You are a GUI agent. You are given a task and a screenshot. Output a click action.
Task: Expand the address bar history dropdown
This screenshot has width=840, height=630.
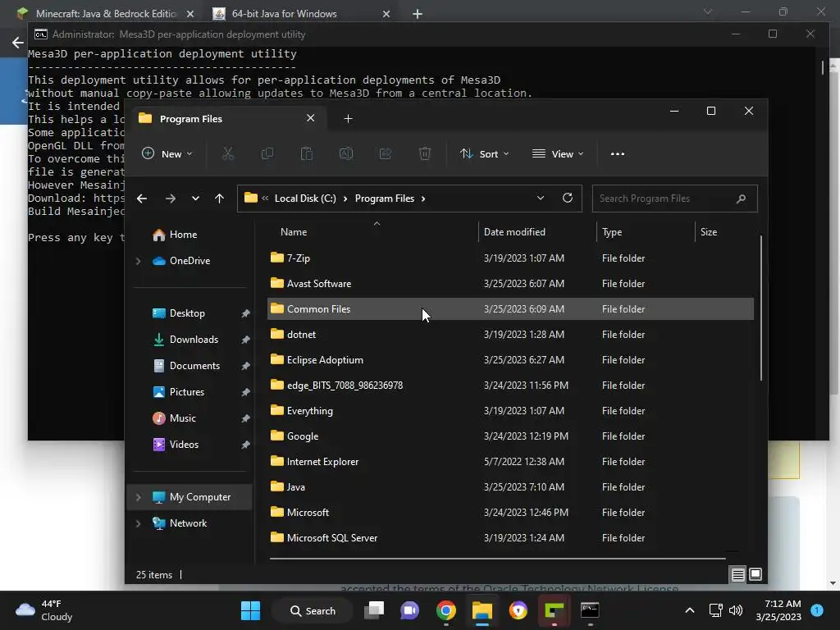click(x=541, y=198)
